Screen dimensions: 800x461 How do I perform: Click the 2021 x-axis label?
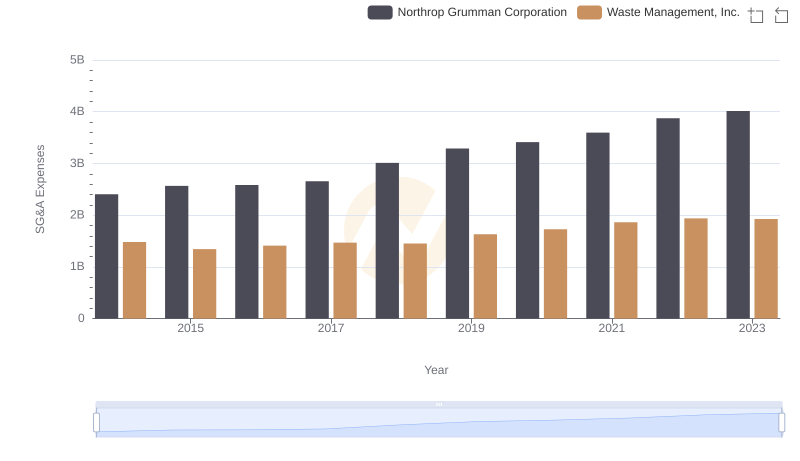point(612,328)
